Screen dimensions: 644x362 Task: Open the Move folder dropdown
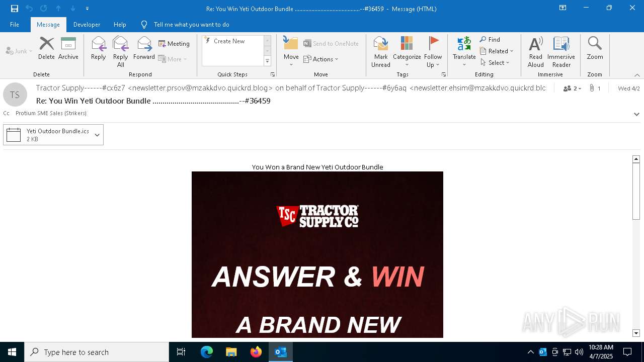(291, 52)
